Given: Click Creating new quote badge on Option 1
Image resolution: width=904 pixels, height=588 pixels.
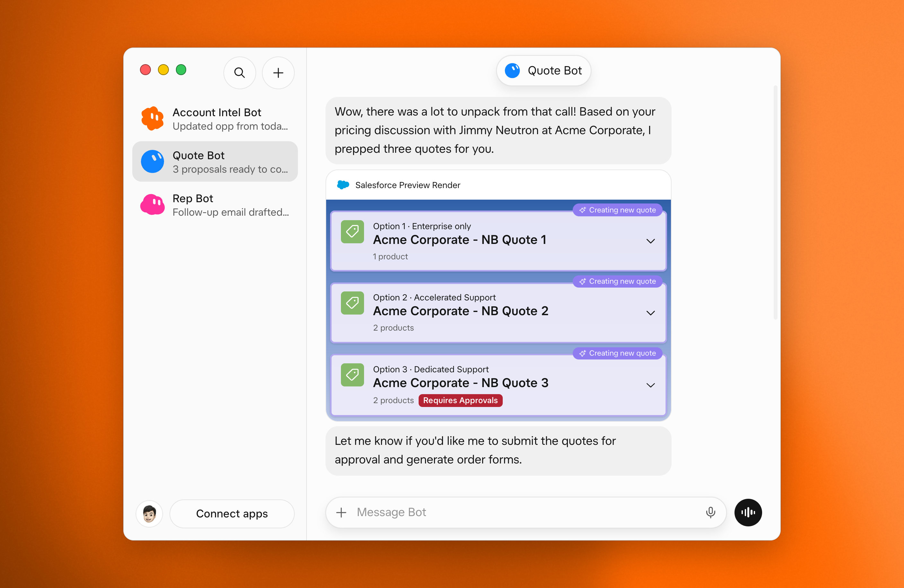Looking at the screenshot, I should click(x=617, y=210).
